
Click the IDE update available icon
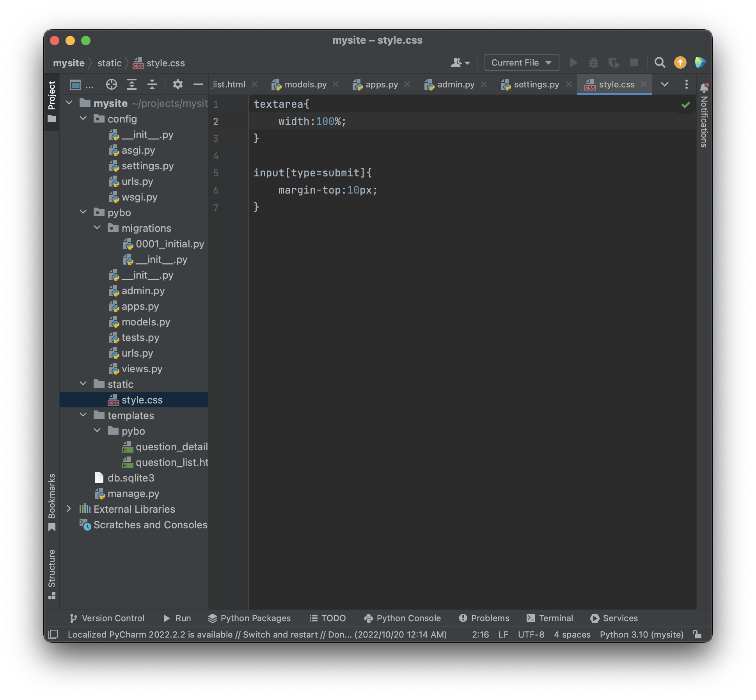680,62
